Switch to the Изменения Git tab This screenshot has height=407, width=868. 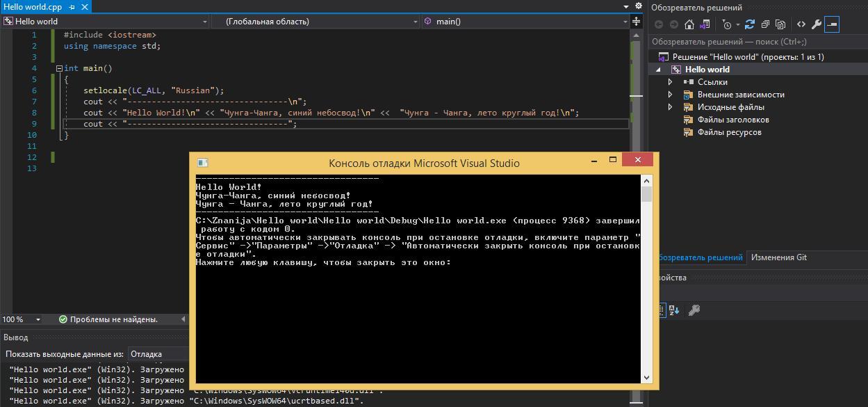pyautogui.click(x=778, y=257)
